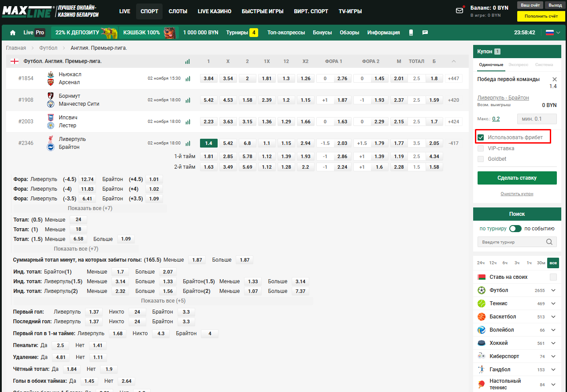Image resolution: width=567 pixels, height=392 pixels.
Task: Click the Хоккей puck icon
Action: pos(482,343)
